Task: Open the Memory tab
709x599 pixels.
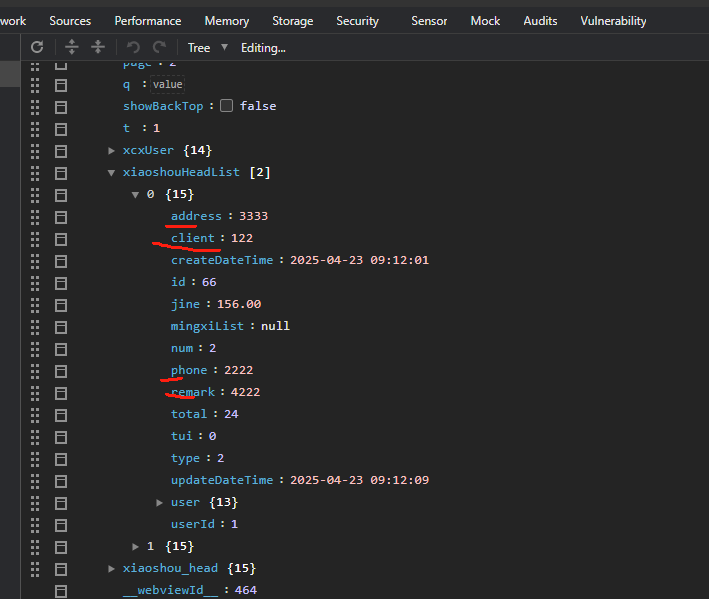Action: (227, 21)
